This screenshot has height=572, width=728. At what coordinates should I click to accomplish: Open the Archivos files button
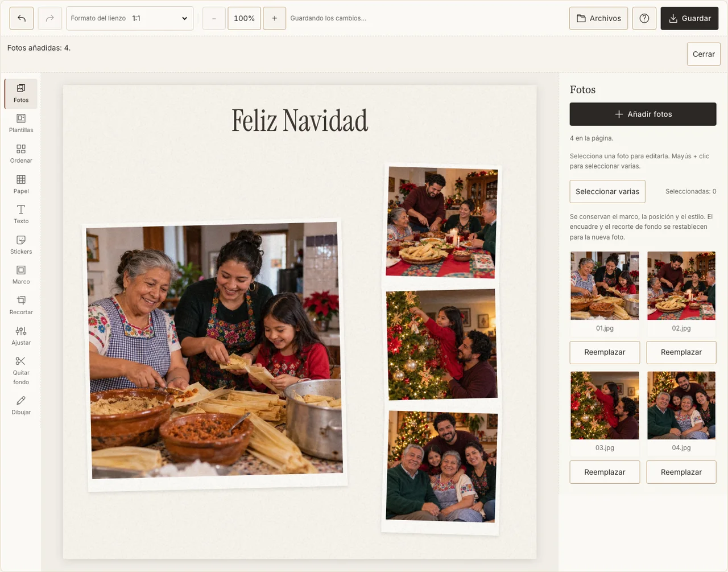tap(599, 18)
